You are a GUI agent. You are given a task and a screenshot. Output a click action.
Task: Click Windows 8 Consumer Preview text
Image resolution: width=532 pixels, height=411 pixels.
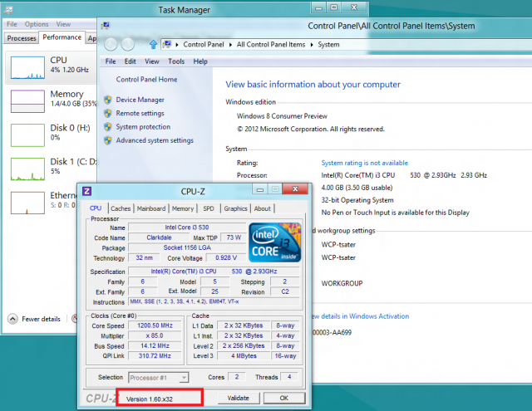point(282,116)
